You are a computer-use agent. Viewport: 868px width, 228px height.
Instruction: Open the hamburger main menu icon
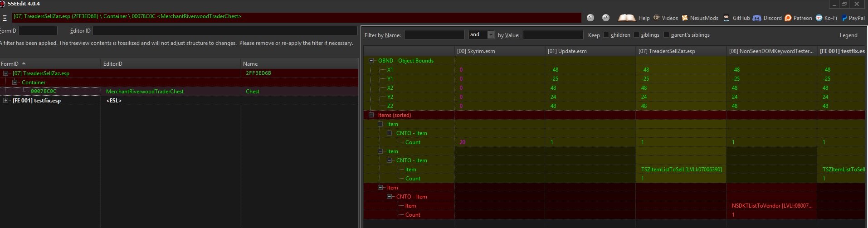(x=5, y=18)
